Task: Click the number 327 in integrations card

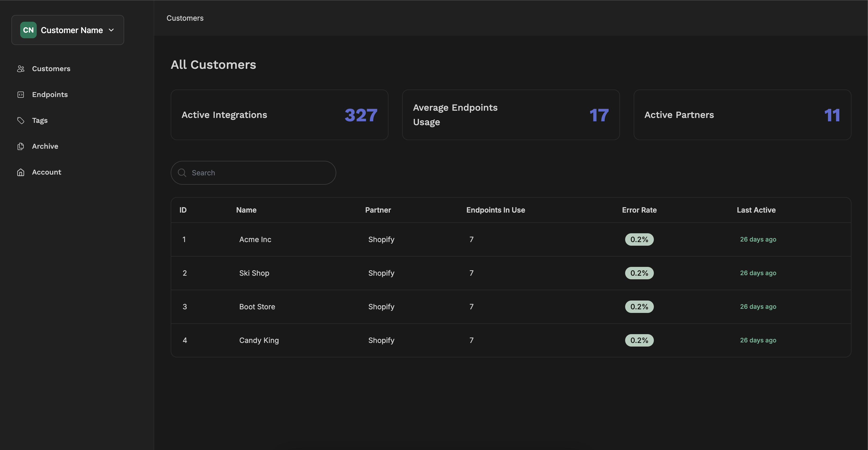Action: 361,115
